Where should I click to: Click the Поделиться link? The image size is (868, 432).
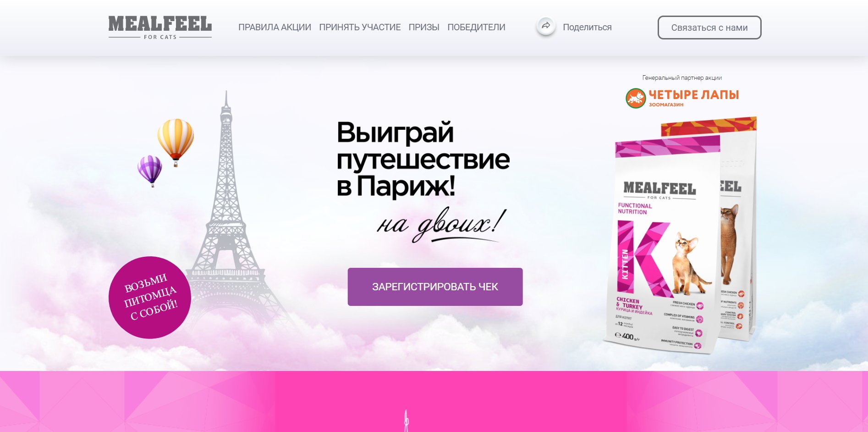tap(587, 28)
